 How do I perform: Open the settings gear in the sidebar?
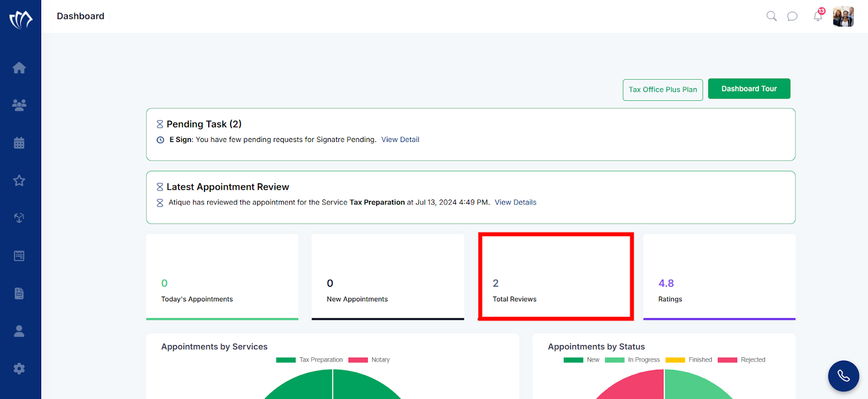(19, 369)
